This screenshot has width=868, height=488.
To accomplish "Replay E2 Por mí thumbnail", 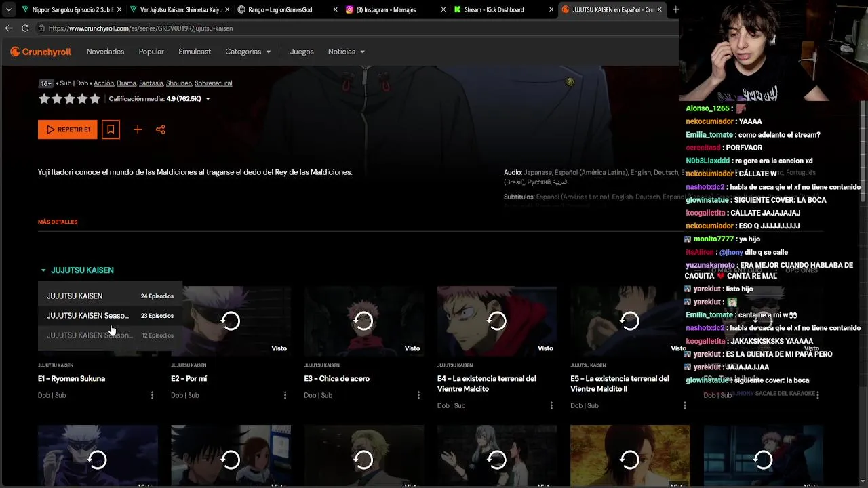I will coord(231,321).
